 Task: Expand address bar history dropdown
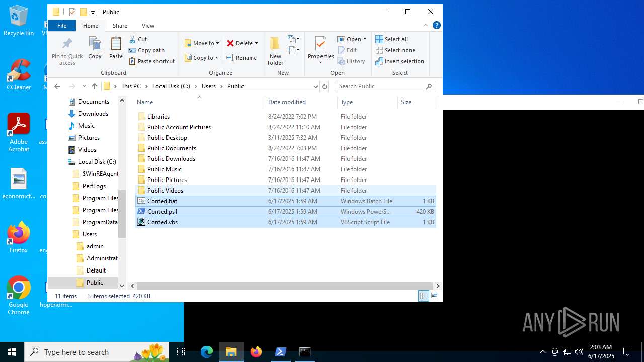coord(315,86)
